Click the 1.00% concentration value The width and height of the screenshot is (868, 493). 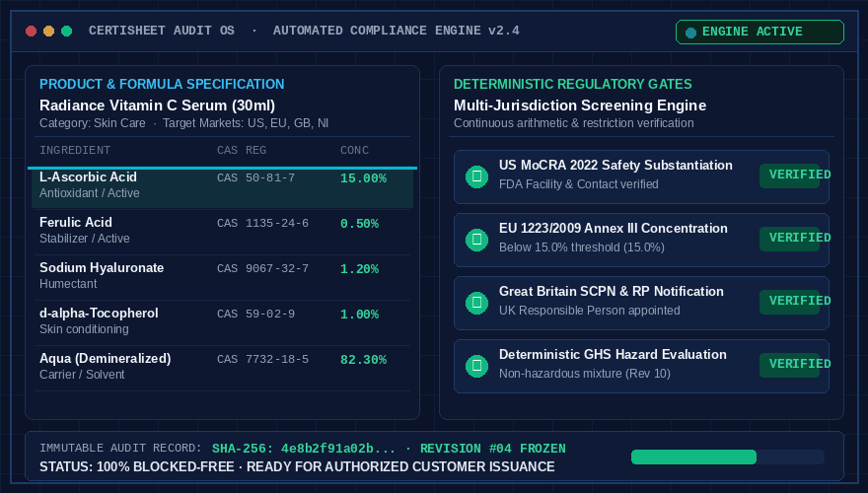359,315
